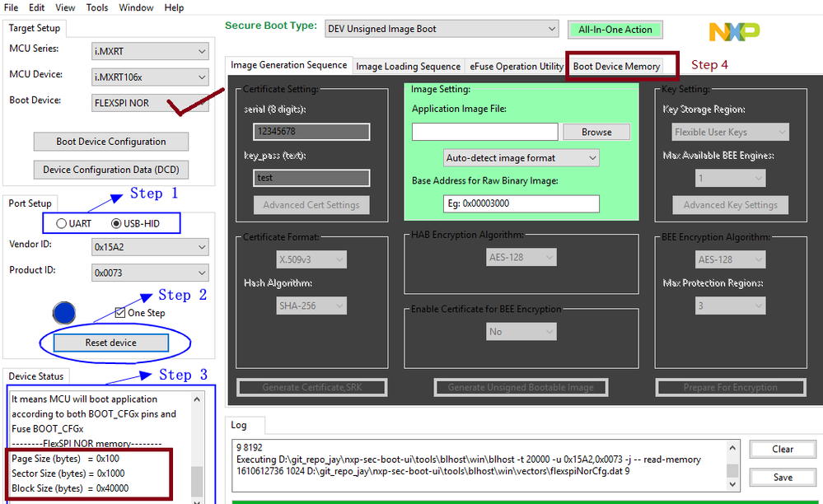Click the Device Status scrollbar thumb
Screen dimensions: 823x504
point(197,481)
